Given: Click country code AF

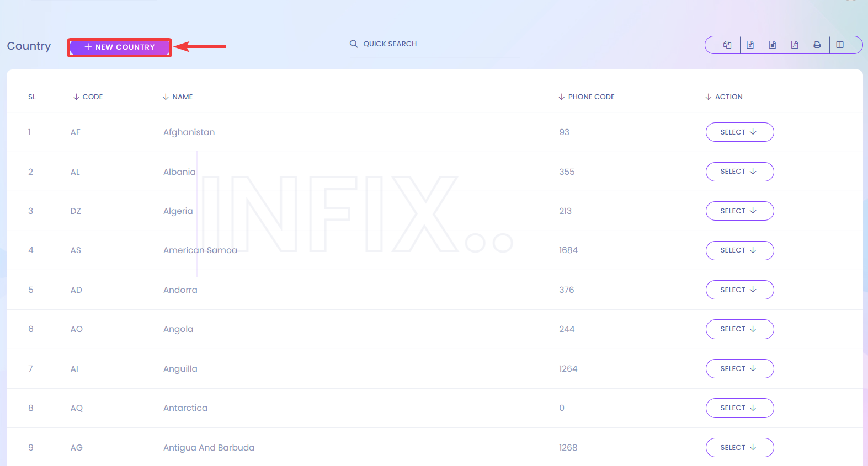Looking at the screenshot, I should coord(76,132).
